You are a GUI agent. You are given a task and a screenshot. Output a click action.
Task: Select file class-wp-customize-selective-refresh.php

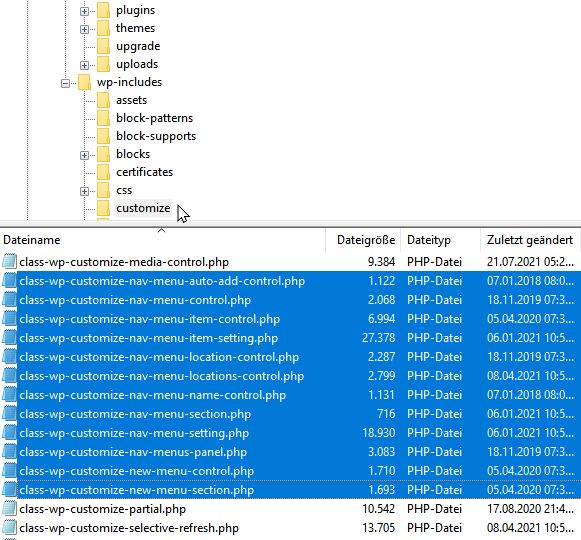pyautogui.click(x=129, y=528)
